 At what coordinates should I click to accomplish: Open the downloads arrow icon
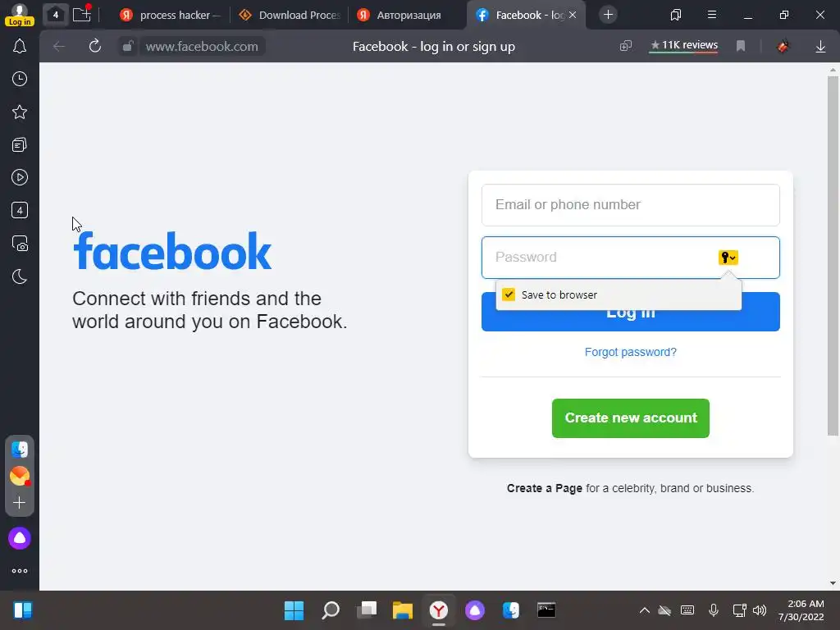pyautogui.click(x=820, y=47)
